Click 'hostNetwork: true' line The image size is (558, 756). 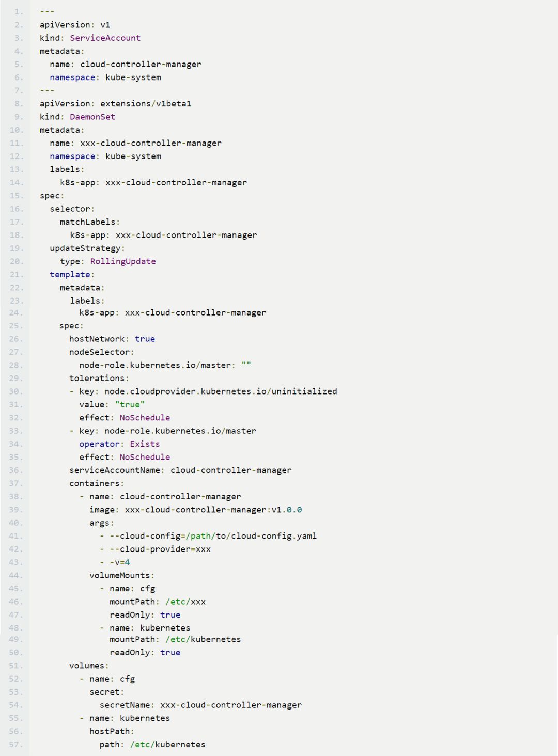click(112, 339)
